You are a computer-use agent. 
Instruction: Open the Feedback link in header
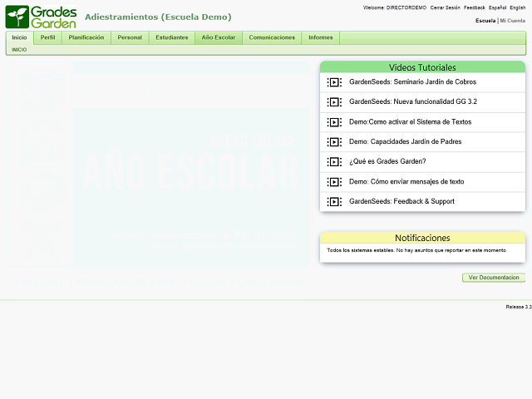coord(475,7)
